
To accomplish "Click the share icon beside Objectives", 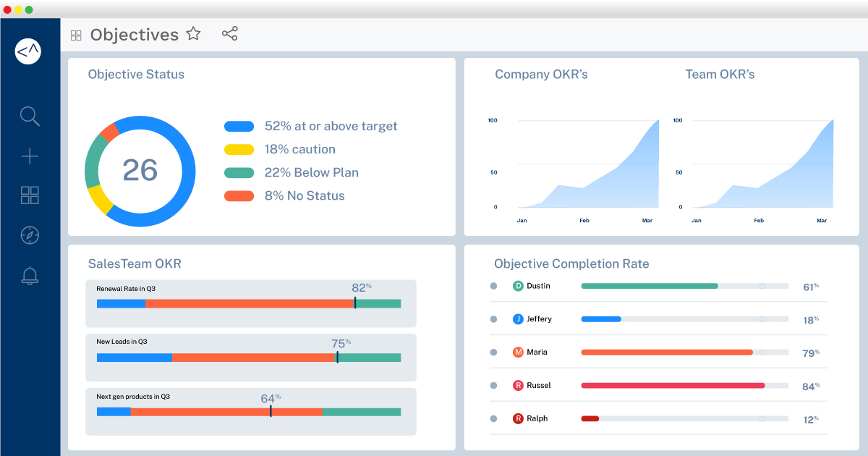I will pyautogui.click(x=229, y=34).
